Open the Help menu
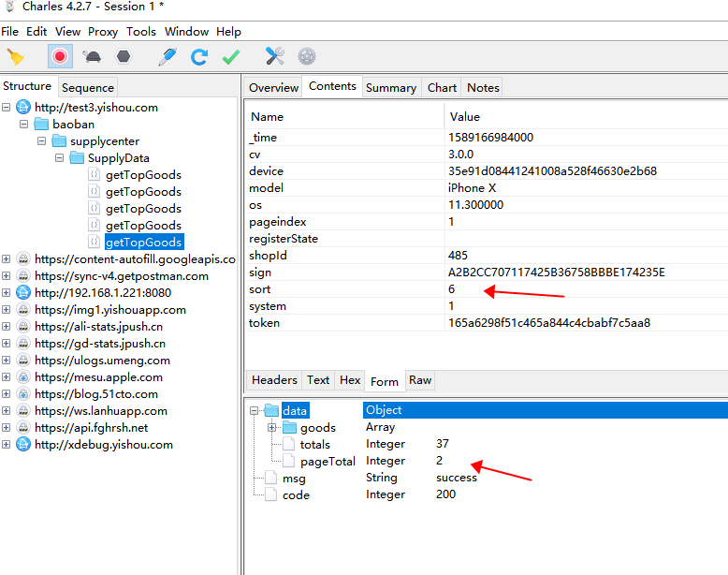This screenshot has width=728, height=575. 228,32
